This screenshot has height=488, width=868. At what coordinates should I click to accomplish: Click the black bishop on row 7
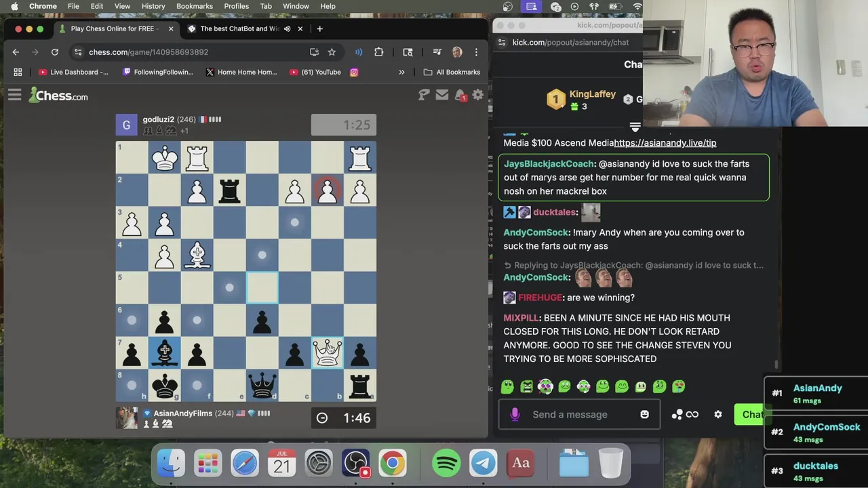[165, 353]
